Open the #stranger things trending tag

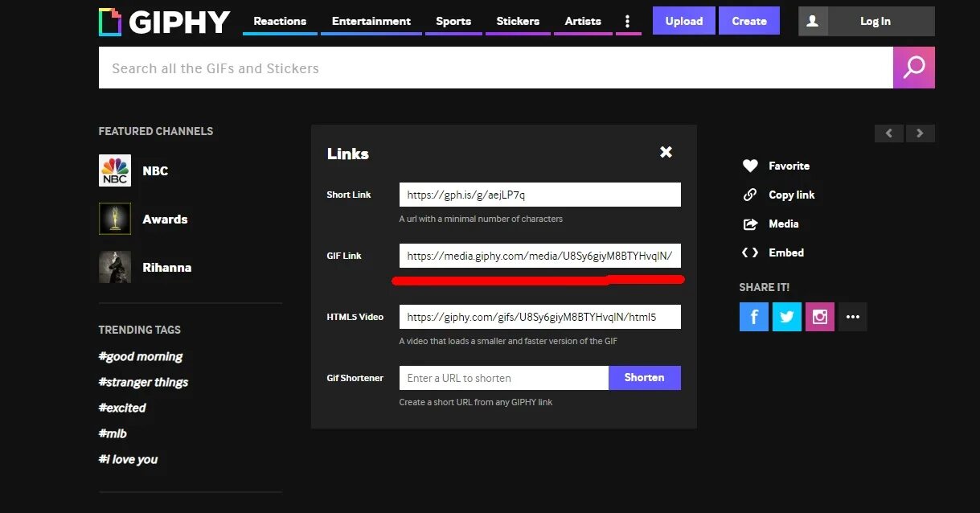point(143,382)
